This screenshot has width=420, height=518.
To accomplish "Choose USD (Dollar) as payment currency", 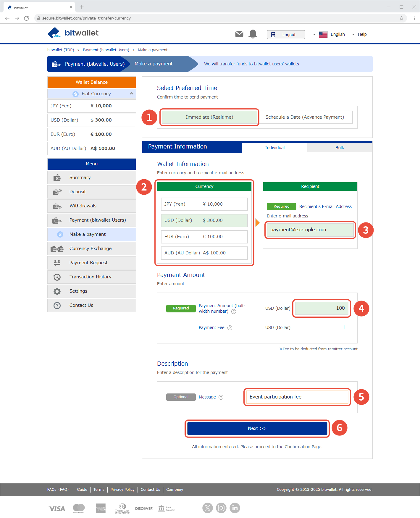I will [x=204, y=220].
